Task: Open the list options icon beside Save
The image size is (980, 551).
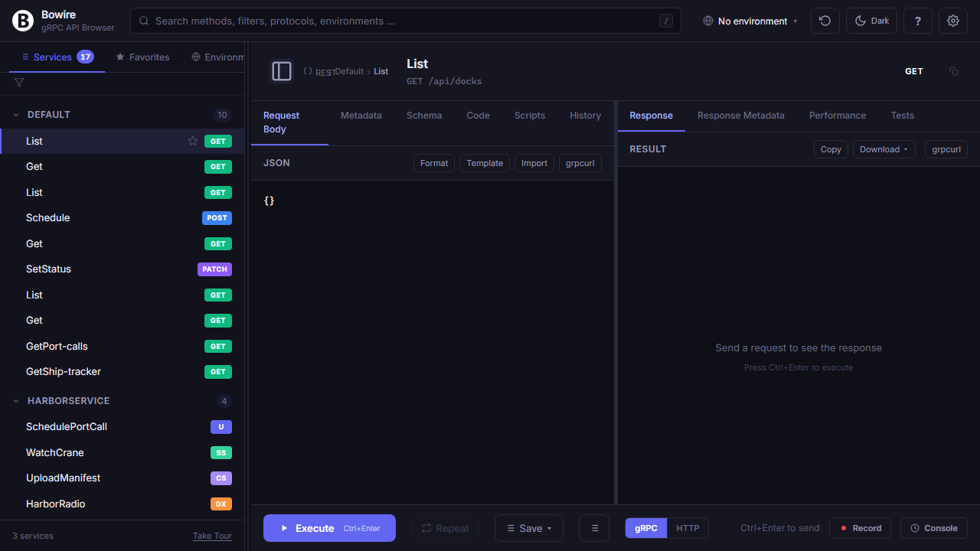Action: (x=594, y=528)
